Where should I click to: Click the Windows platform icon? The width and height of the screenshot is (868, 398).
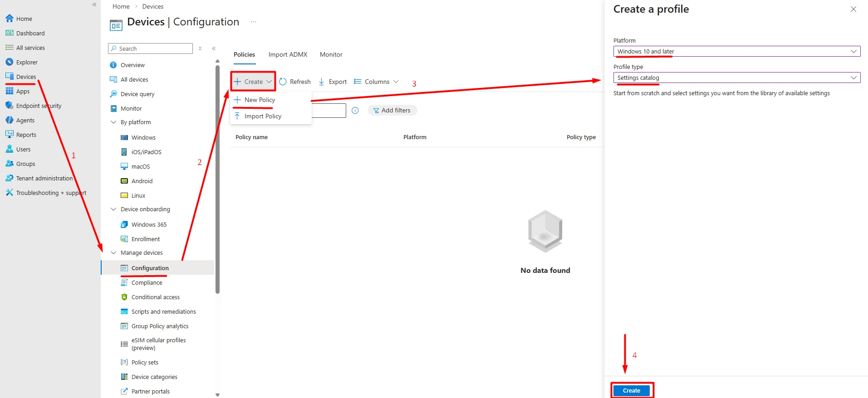point(124,137)
